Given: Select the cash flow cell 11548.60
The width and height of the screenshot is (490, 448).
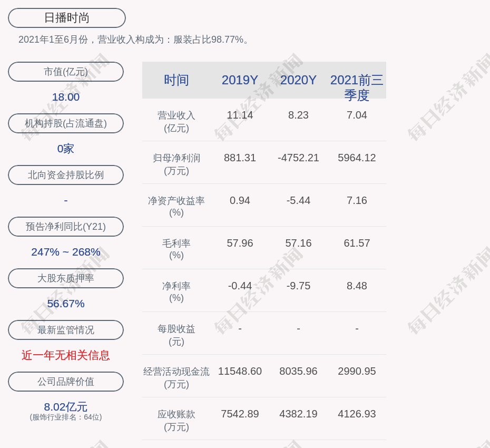Looking at the screenshot, I should click(x=240, y=371).
